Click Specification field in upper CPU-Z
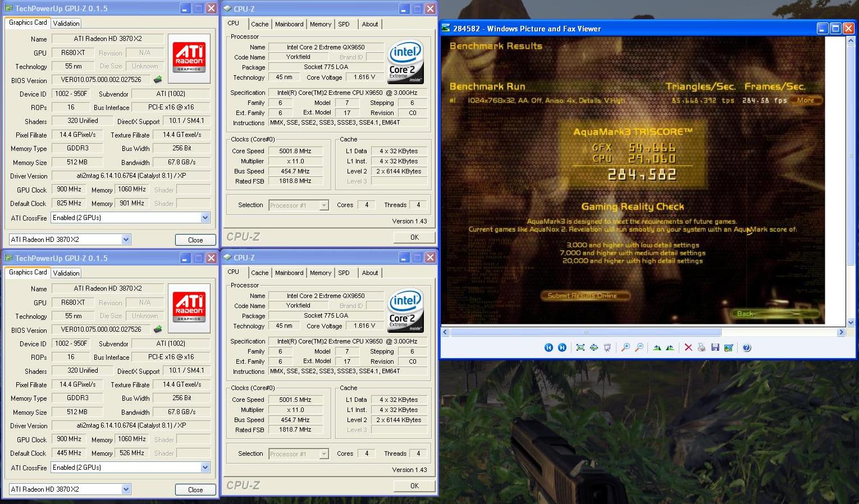Image resolution: width=859 pixels, height=504 pixels. click(x=348, y=93)
